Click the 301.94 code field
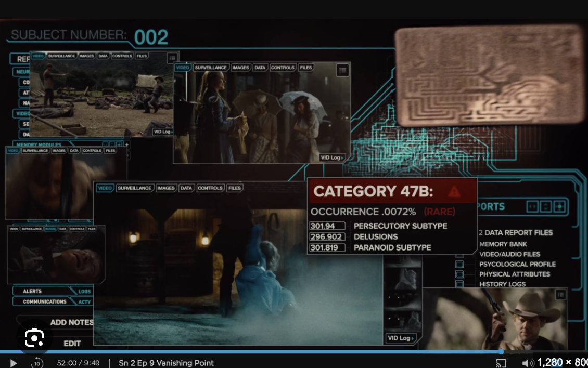Screen dimensions: 588x368 [x=327, y=226]
